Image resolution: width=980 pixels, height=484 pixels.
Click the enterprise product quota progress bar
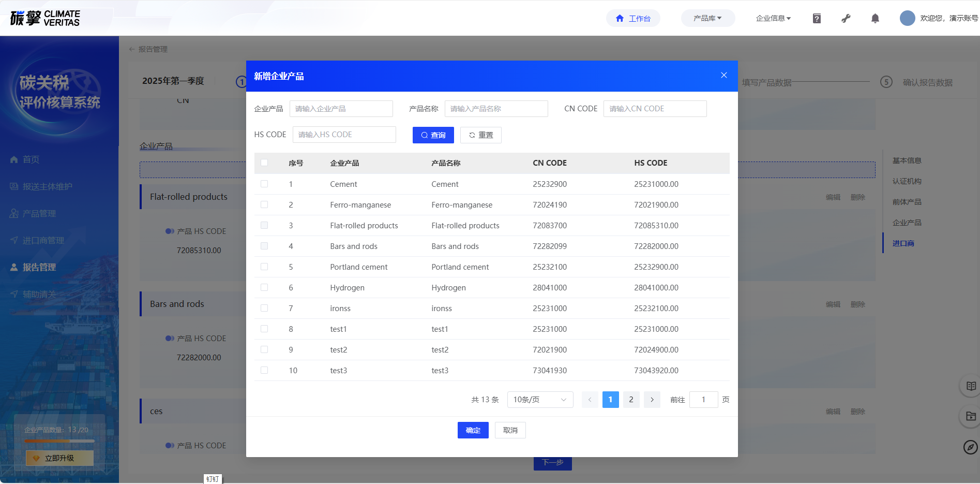[59, 441]
